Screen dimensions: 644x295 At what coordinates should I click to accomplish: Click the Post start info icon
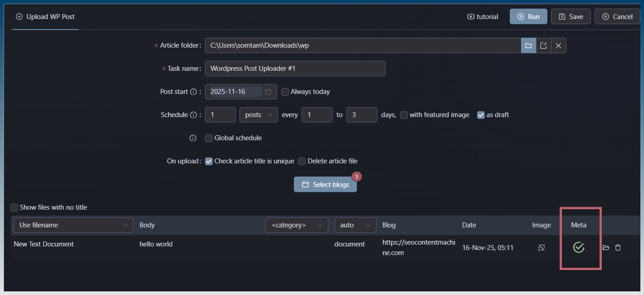coord(193,92)
